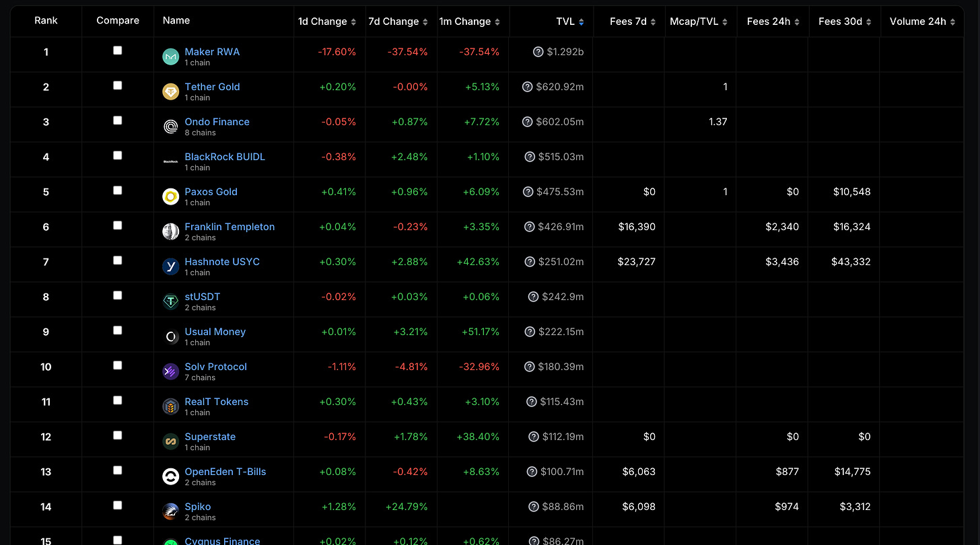Viewport: 980px width, 545px height.
Task: Sort table by Fees 30d
Action: [x=845, y=22]
